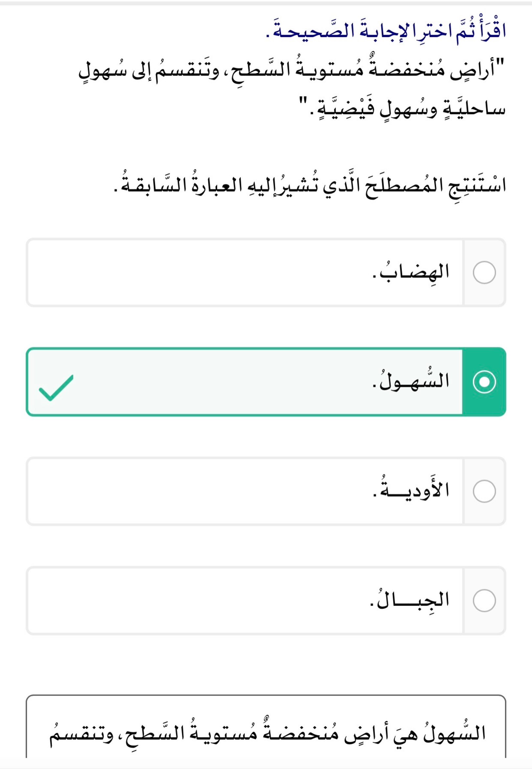This screenshot has width=532, height=769.
Task: Click the empty area of the الأَوديةُ option card
Action: coord(200,491)
